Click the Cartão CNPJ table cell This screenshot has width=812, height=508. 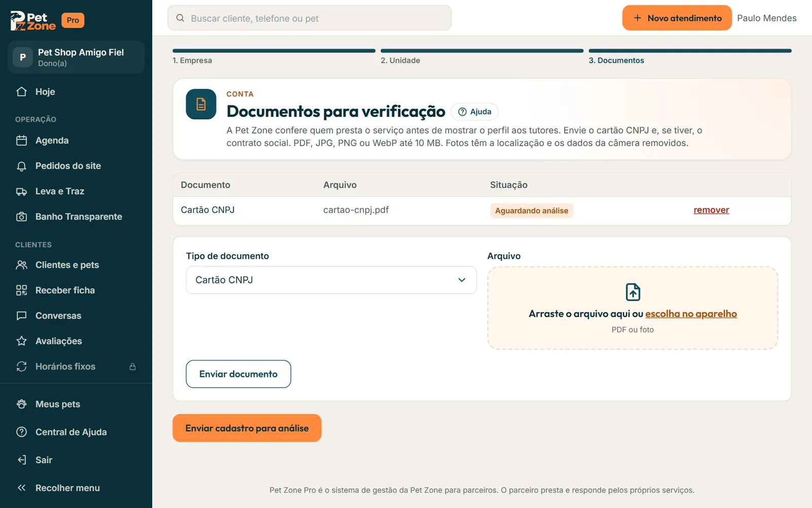point(208,210)
